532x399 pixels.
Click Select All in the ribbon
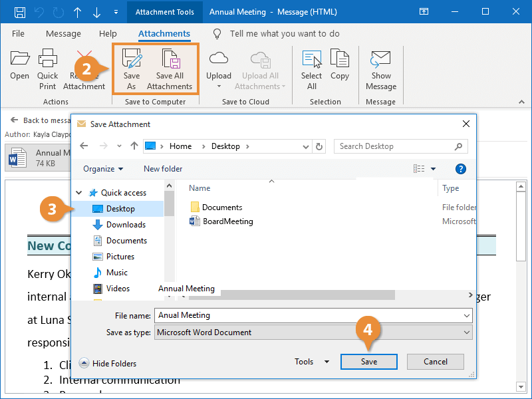pyautogui.click(x=311, y=70)
